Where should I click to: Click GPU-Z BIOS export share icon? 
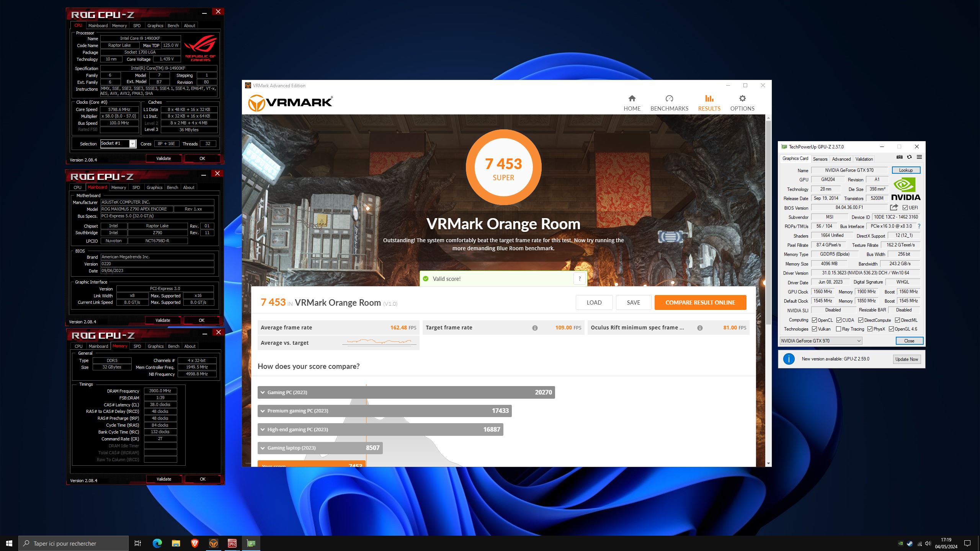pyautogui.click(x=894, y=207)
